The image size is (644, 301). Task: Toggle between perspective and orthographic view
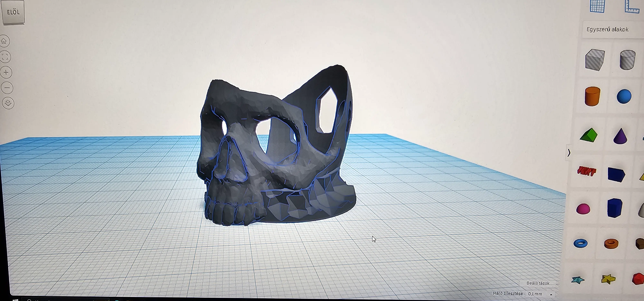click(x=8, y=103)
